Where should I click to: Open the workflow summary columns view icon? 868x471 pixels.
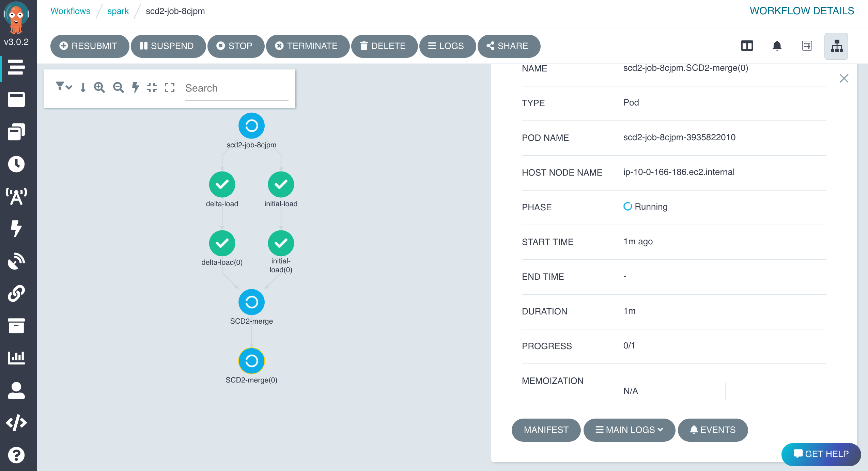pos(747,46)
